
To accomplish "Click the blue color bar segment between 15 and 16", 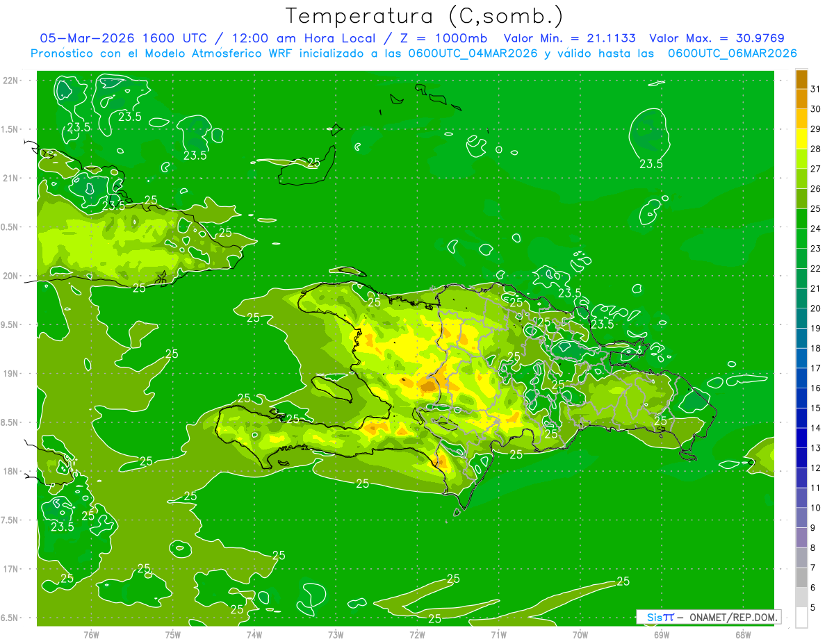I will (801, 398).
